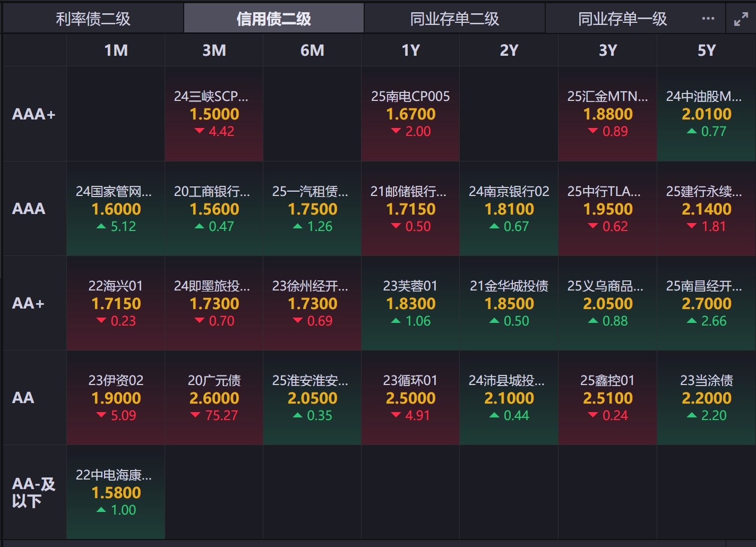756x547 pixels.
Task: Click the 1Y column header
Action: tap(410, 50)
